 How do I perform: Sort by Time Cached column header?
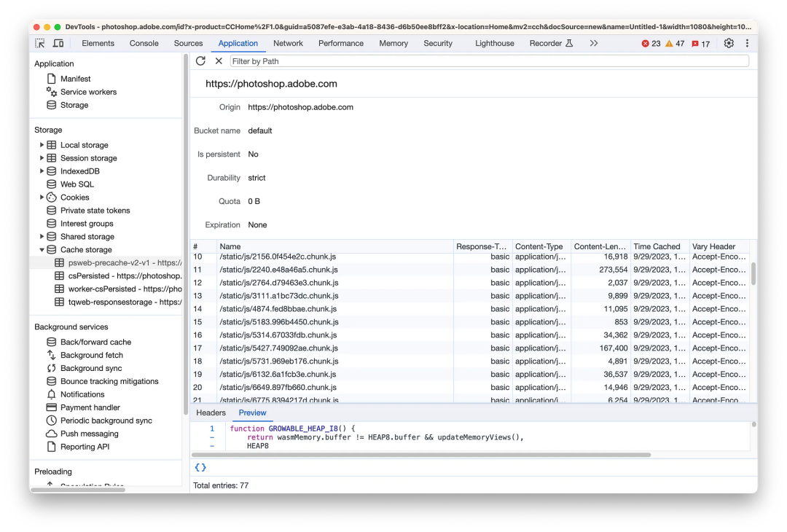coord(659,246)
